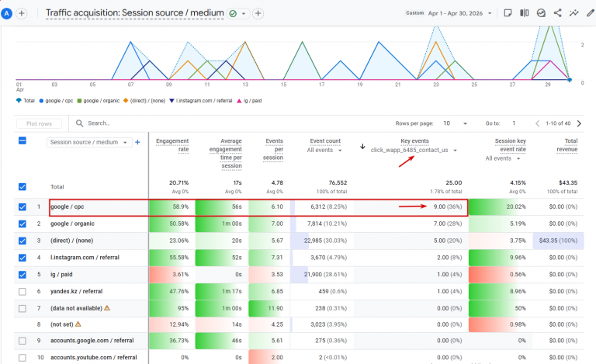The width and height of the screenshot is (596, 364).
Task: Click the (direct) / (none) legend swatch
Action: (126, 101)
